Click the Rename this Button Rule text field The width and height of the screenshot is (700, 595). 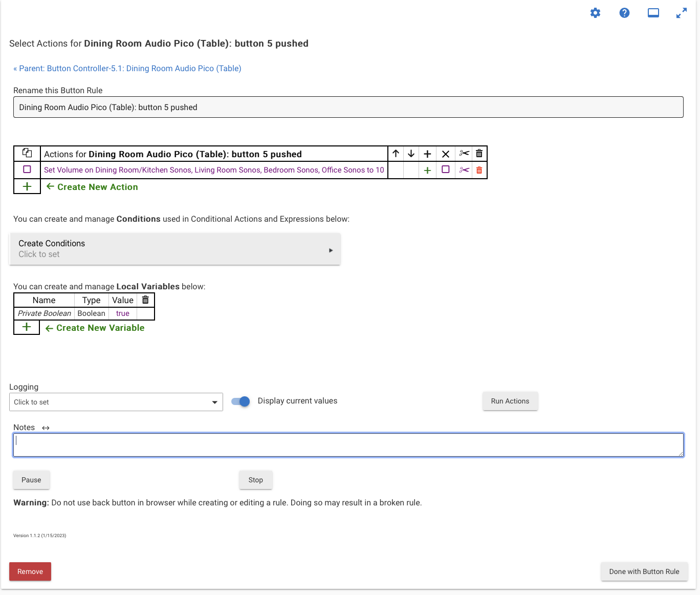(348, 108)
